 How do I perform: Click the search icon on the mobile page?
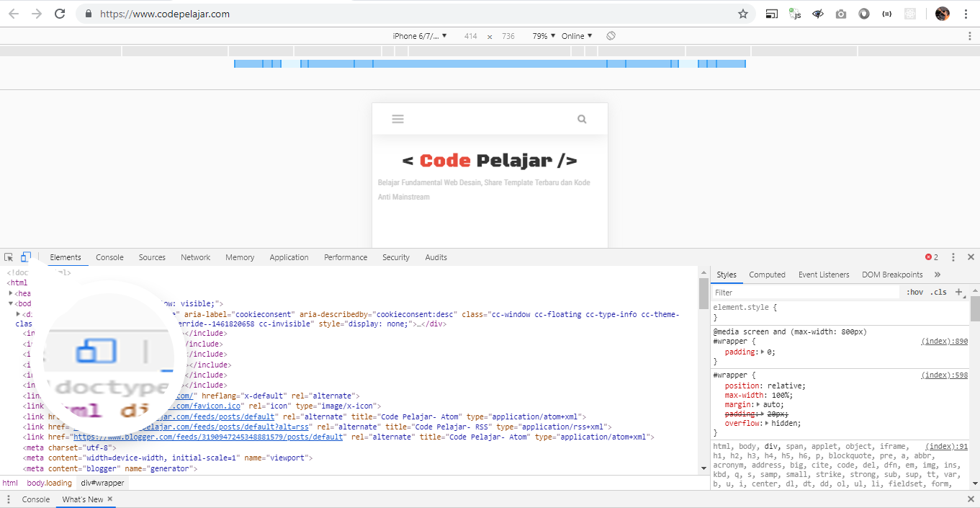point(582,119)
